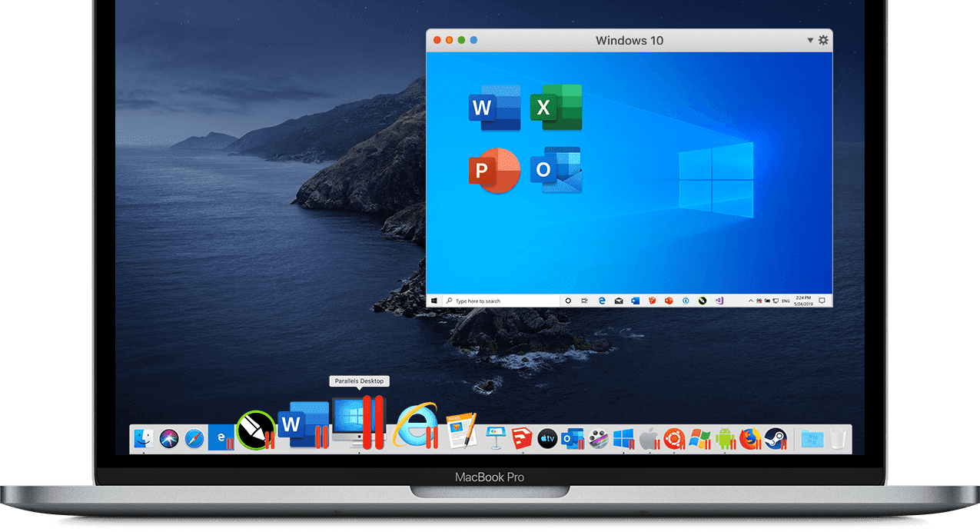Open Task View from the Windows taskbar
This screenshot has height=532, width=980.
585,301
